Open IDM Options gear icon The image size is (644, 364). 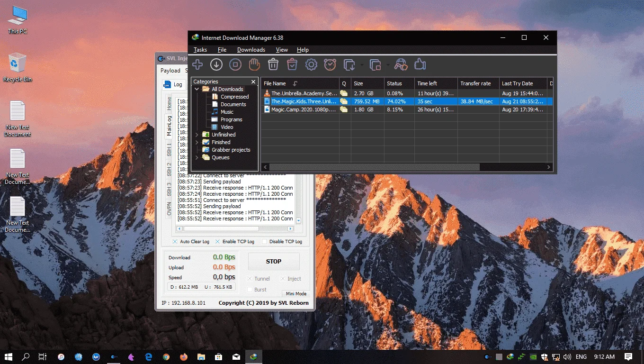click(311, 64)
